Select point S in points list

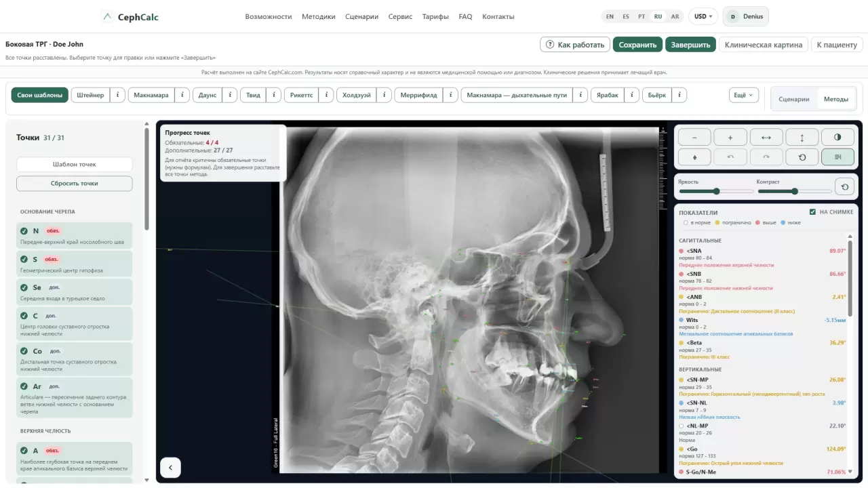click(x=75, y=264)
